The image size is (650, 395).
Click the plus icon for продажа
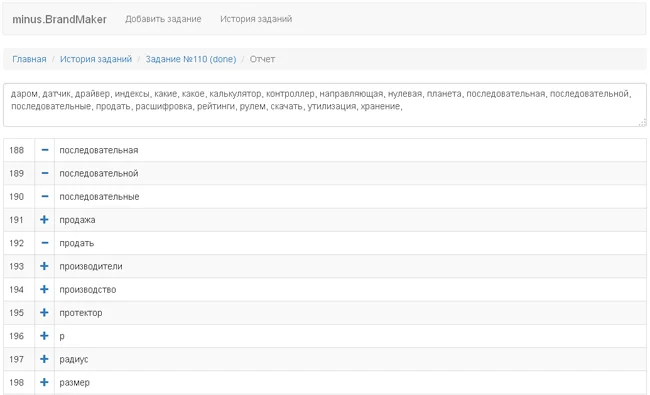tap(44, 220)
